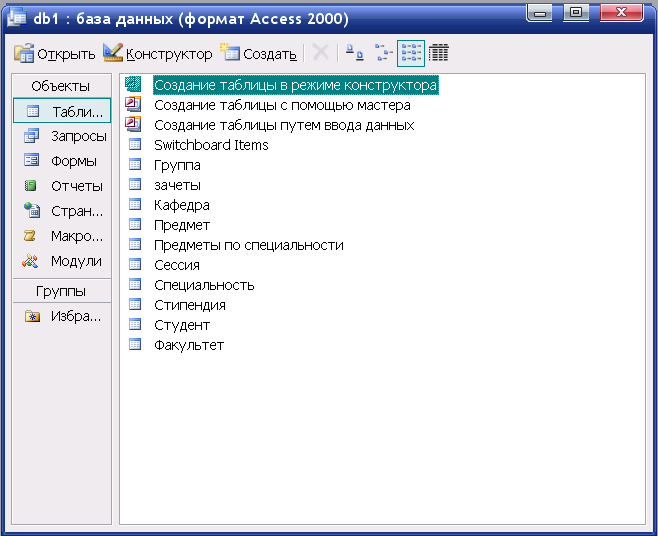Screen dimensions: 658x536
Task: Click the db1 database title bar icon
Action: 16,18
